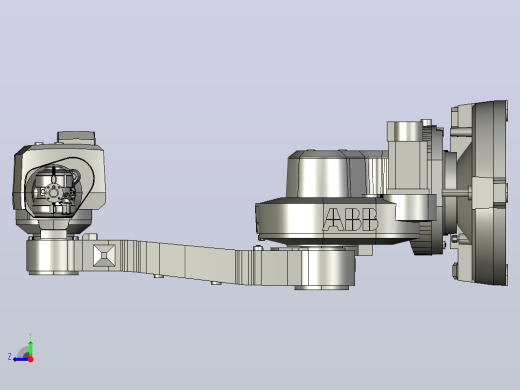Click the XYZ axis orientation triad
The width and height of the screenshot is (520, 390).
[x=21, y=348]
